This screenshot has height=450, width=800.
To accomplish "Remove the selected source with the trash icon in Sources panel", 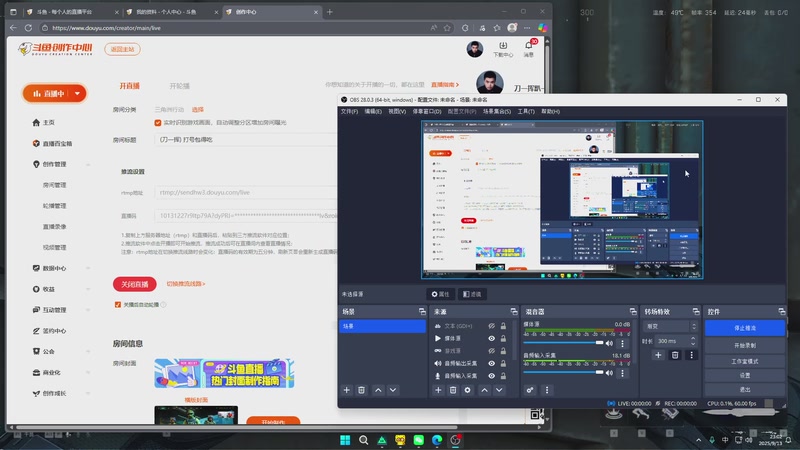I will click(x=453, y=390).
